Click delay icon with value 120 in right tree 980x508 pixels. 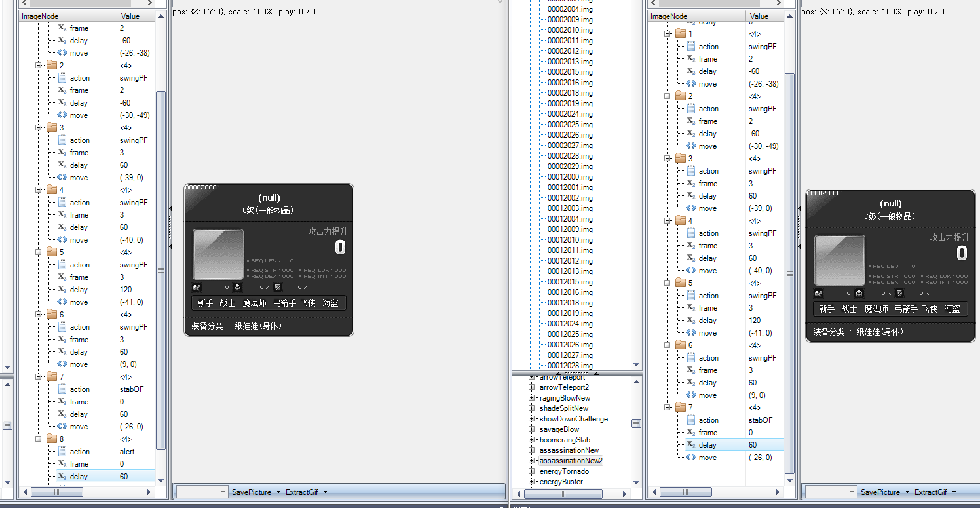(x=691, y=321)
